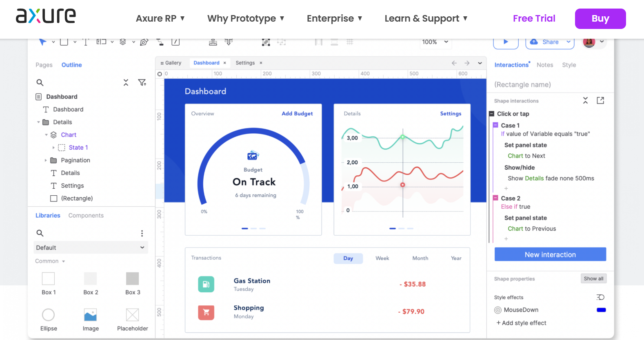
Task: Close the Dashboard canvas tab
Action: tap(225, 63)
